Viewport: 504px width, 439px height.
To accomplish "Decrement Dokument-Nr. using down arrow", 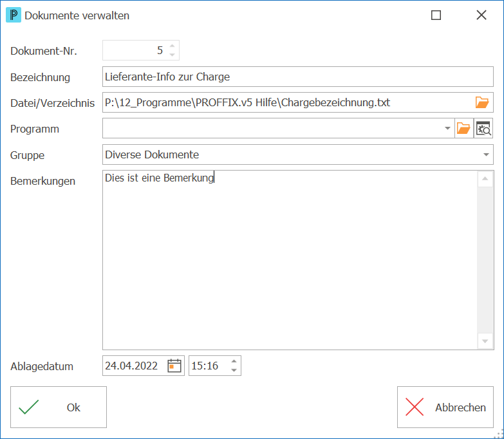I will click(x=172, y=55).
